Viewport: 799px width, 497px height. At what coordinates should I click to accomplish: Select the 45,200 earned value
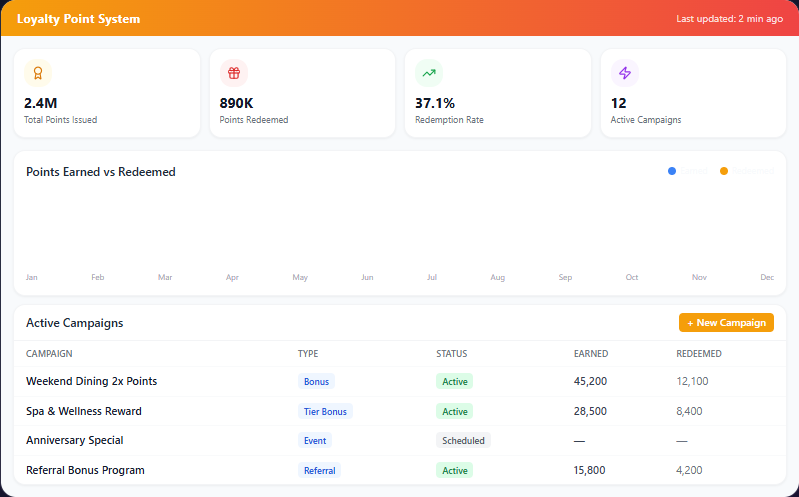coord(590,381)
